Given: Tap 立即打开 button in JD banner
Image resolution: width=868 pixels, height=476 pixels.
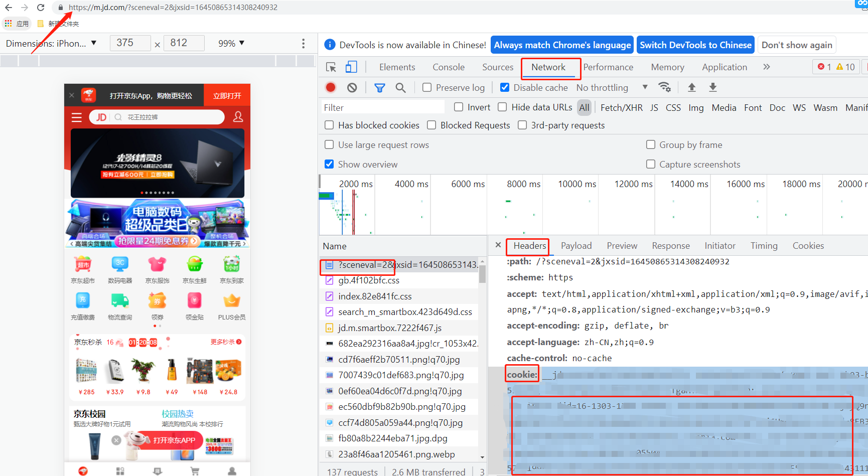Looking at the screenshot, I should point(227,95).
